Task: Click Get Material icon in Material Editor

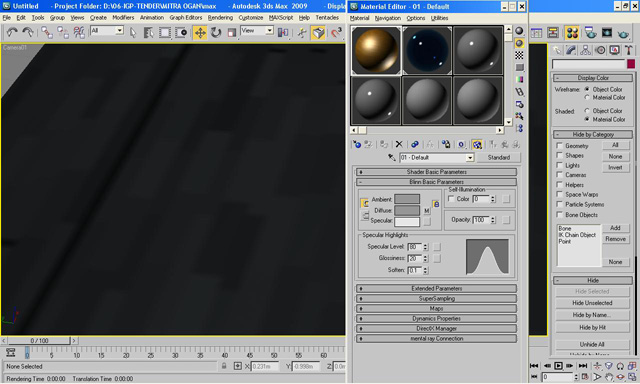Action: pos(357,144)
